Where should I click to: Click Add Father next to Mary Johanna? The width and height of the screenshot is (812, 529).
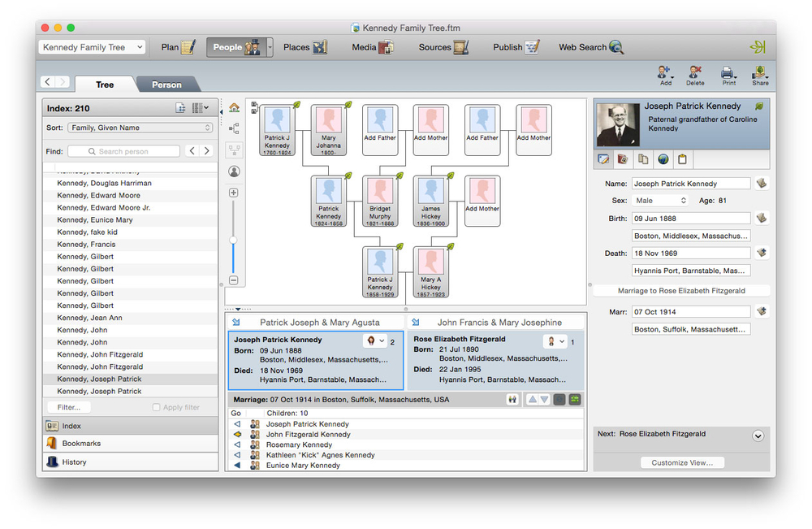click(380, 130)
